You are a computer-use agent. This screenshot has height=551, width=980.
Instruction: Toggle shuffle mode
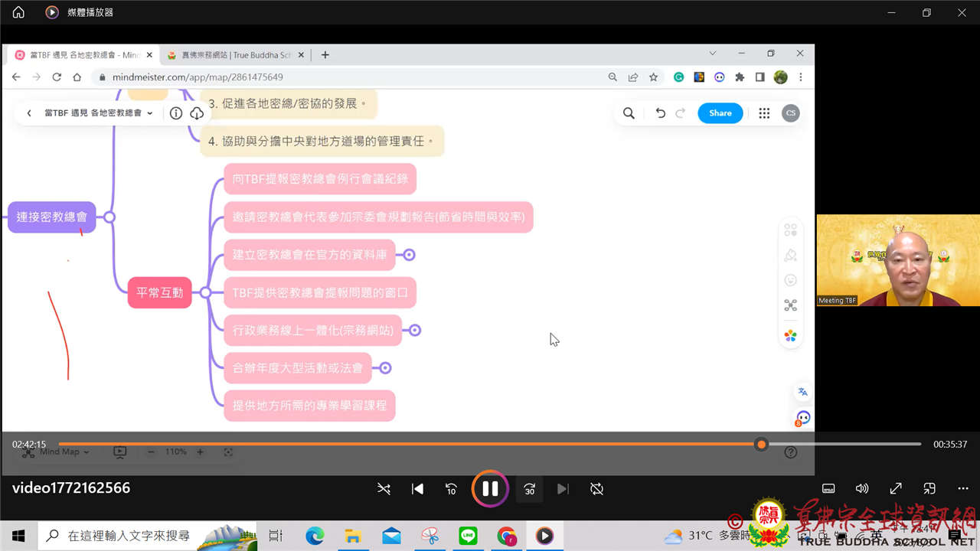click(384, 489)
